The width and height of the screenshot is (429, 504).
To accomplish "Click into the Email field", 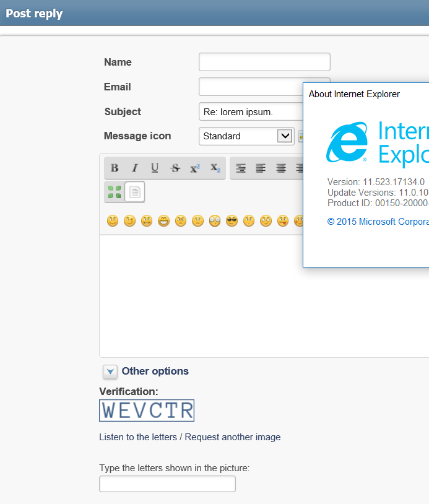I will coord(251,87).
